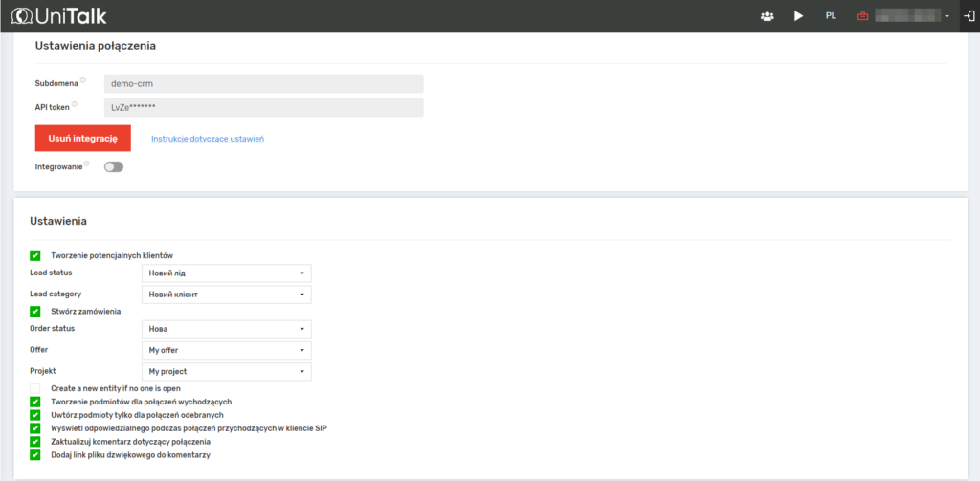The width and height of the screenshot is (980, 481).
Task: Click help icon next to API token
Action: tap(75, 105)
